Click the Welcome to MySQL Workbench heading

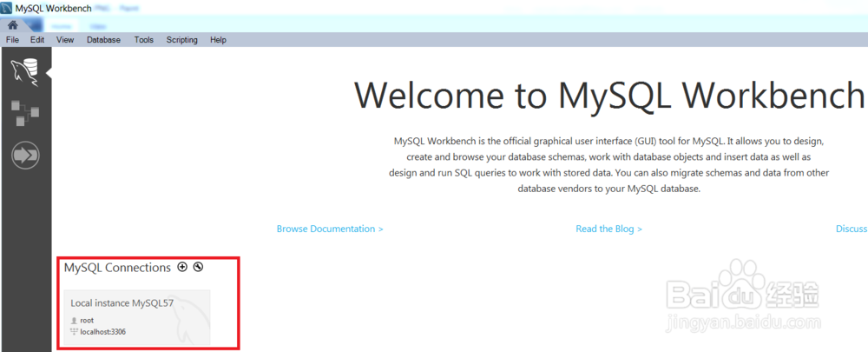tap(609, 96)
